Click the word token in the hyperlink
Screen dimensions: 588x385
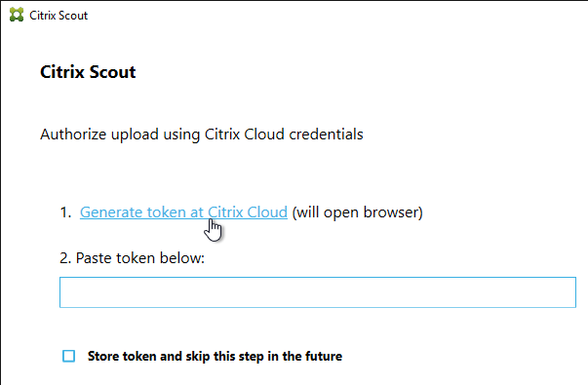(167, 212)
